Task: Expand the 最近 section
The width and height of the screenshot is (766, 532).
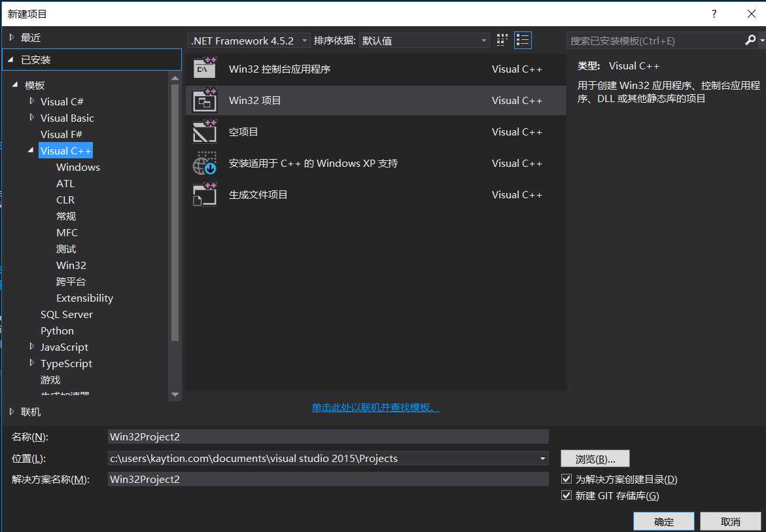Action: pyautogui.click(x=12, y=37)
